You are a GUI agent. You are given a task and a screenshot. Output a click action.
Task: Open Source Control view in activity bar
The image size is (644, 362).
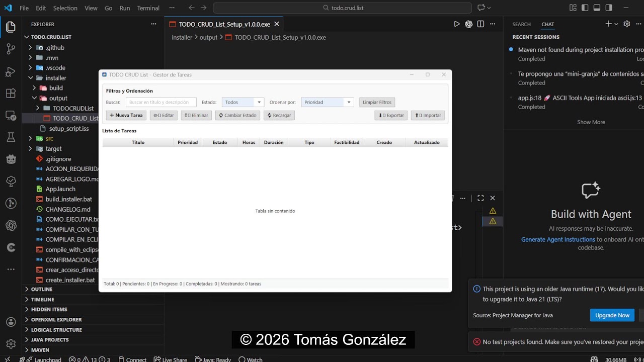pyautogui.click(x=11, y=49)
